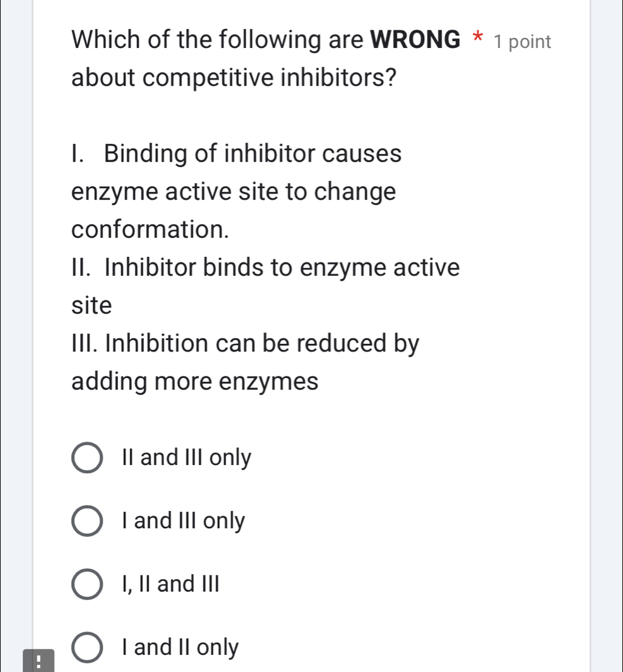This screenshot has width=623, height=672.
Task: Click statement III about adding more enzymes
Action: (246, 362)
